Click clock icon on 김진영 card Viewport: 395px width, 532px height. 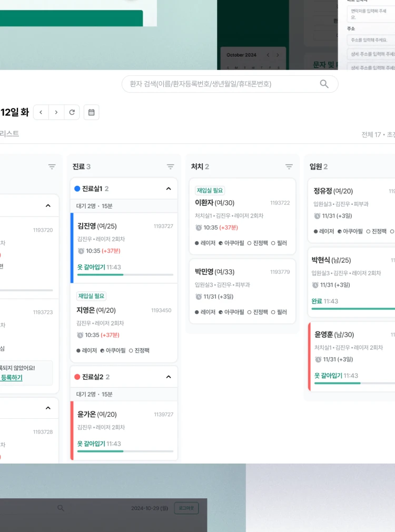tap(81, 251)
